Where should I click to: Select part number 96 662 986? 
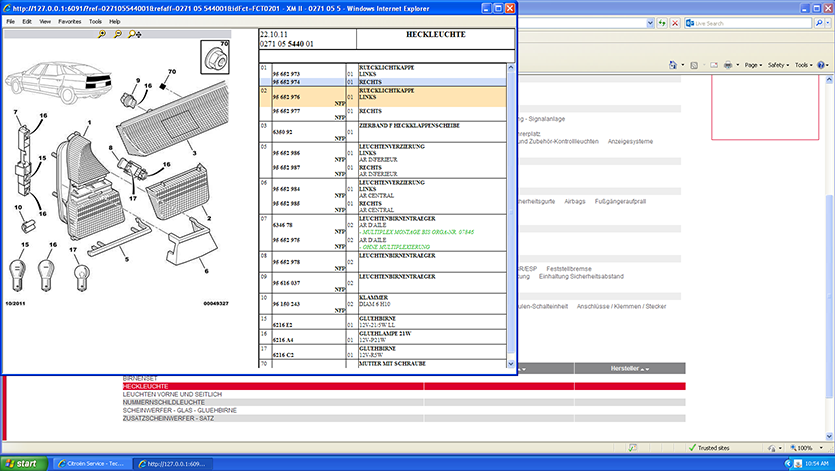coord(286,153)
